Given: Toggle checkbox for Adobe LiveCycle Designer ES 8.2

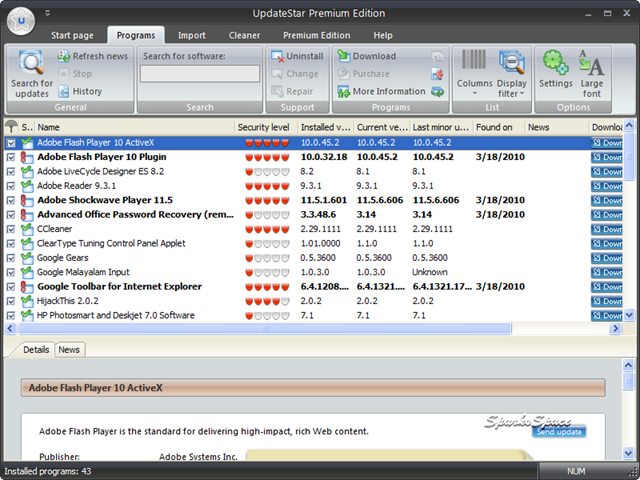Looking at the screenshot, I should pos(11,171).
